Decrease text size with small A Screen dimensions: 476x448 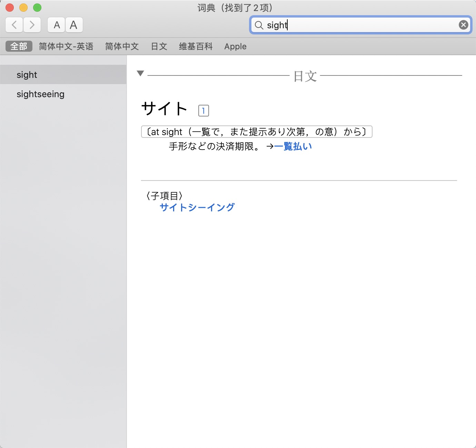(57, 25)
